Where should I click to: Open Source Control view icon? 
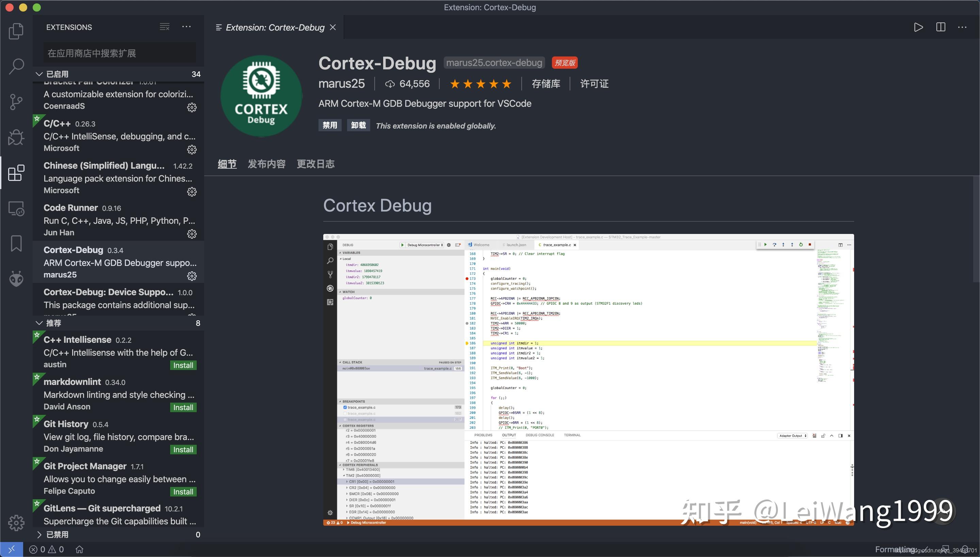(x=16, y=102)
